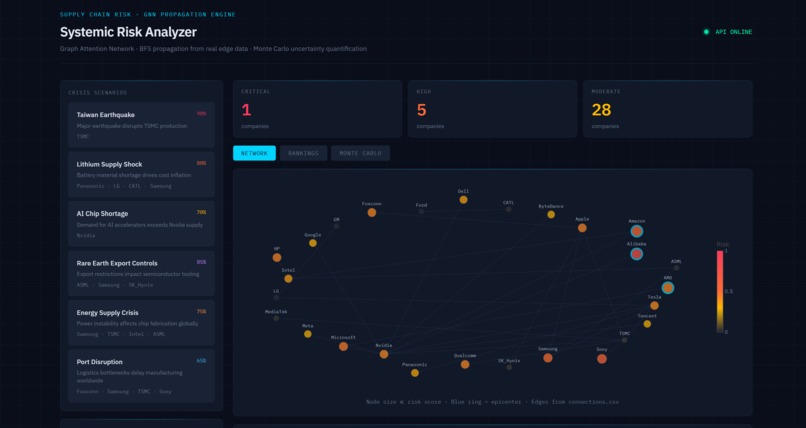Click the Foxconn node

[372, 213]
